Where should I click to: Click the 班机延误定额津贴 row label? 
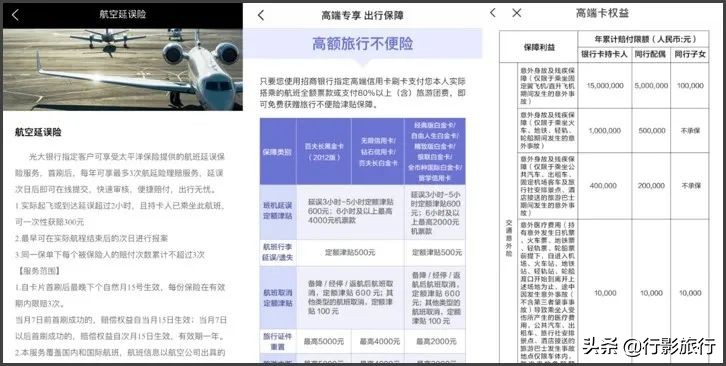(x=277, y=212)
